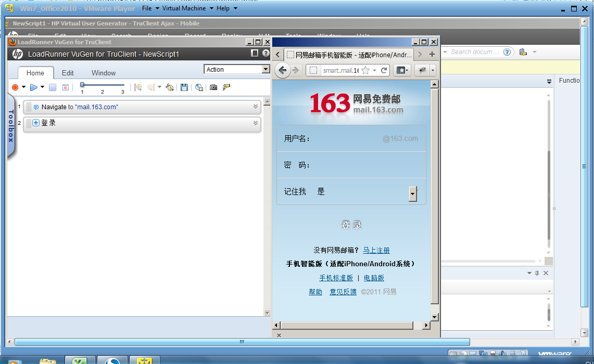The image size is (594, 364).
Task: Set script level slider to 3
Action: point(123,92)
